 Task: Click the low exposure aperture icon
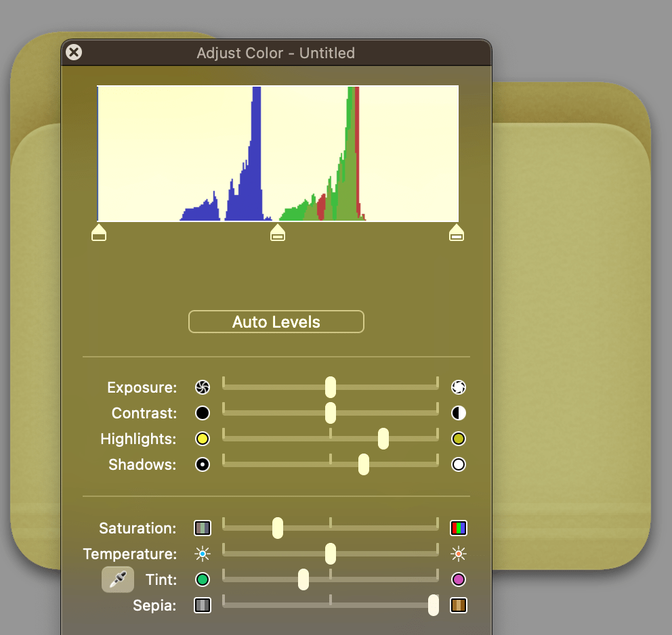click(203, 387)
